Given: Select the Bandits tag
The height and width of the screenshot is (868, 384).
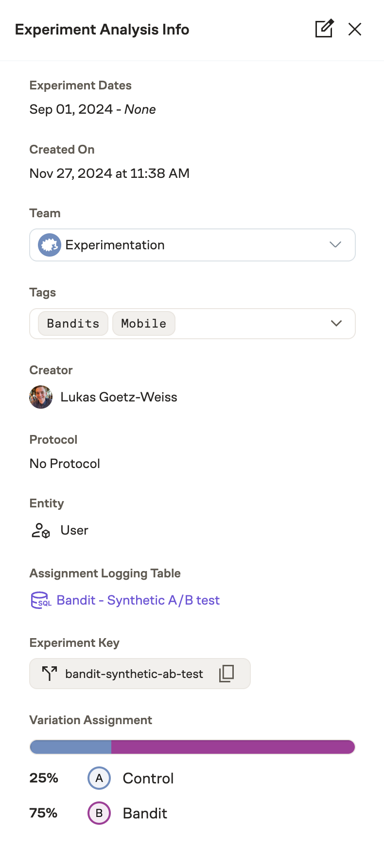Looking at the screenshot, I should pos(72,323).
